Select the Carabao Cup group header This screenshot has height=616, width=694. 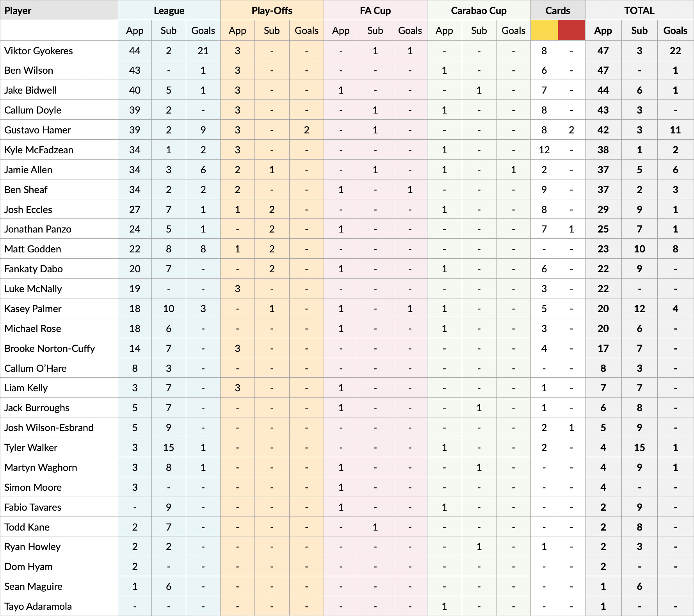[x=479, y=11]
